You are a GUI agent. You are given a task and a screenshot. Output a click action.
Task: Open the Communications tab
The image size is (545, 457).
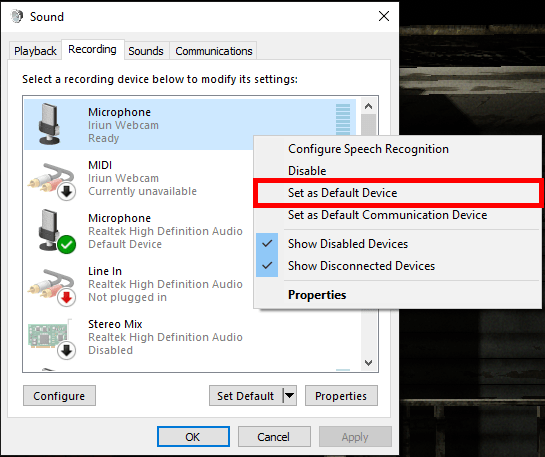point(214,51)
